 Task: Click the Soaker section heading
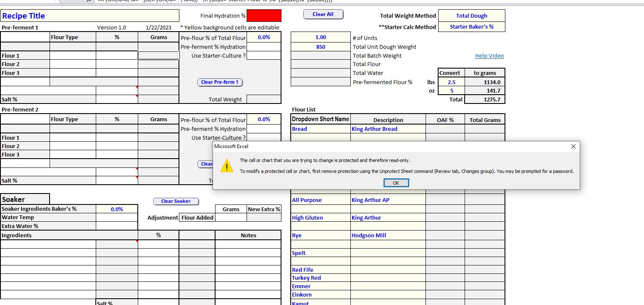25,199
